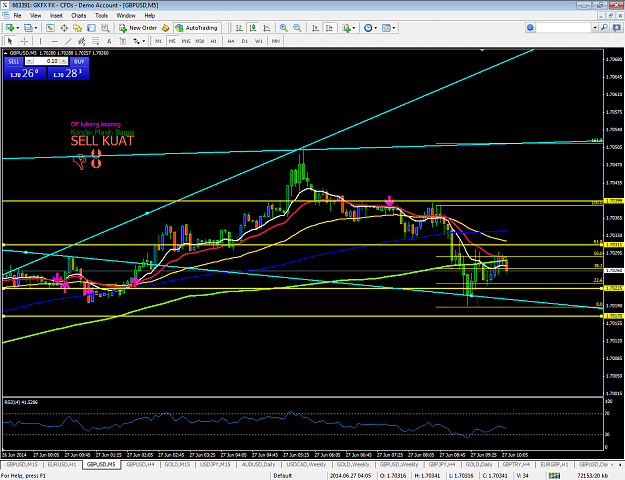
Task: Switch timeframe to W1
Action: tap(259, 41)
